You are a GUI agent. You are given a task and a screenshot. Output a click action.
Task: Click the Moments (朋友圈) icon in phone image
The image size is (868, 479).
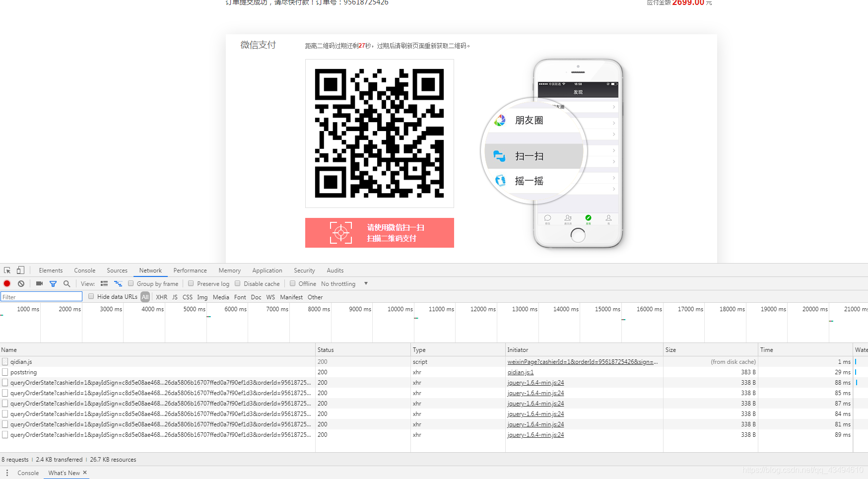(500, 120)
